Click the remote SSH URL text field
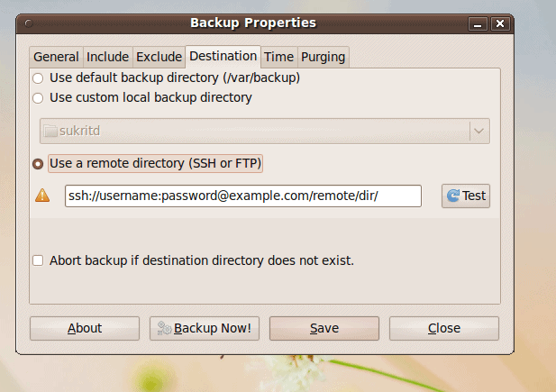Image resolution: width=556 pixels, height=392 pixels. pyautogui.click(x=242, y=196)
